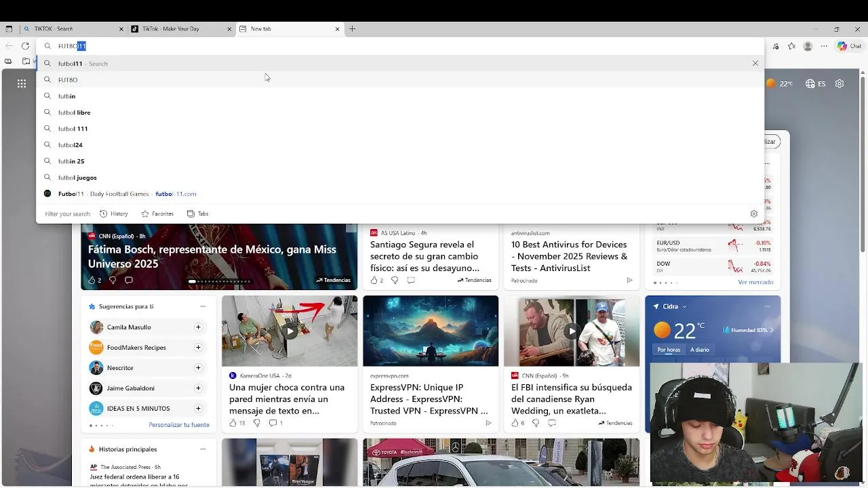Open new tab page settings gear
868x488 pixels.
(840, 83)
